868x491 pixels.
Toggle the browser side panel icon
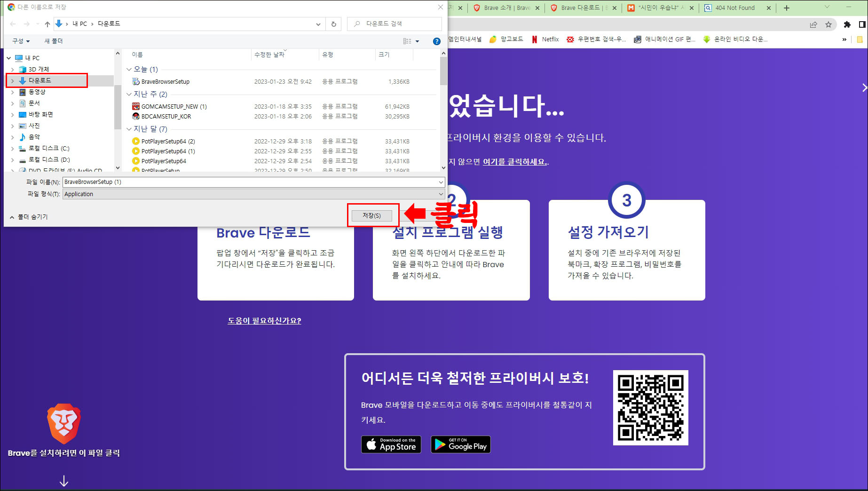coord(862,24)
